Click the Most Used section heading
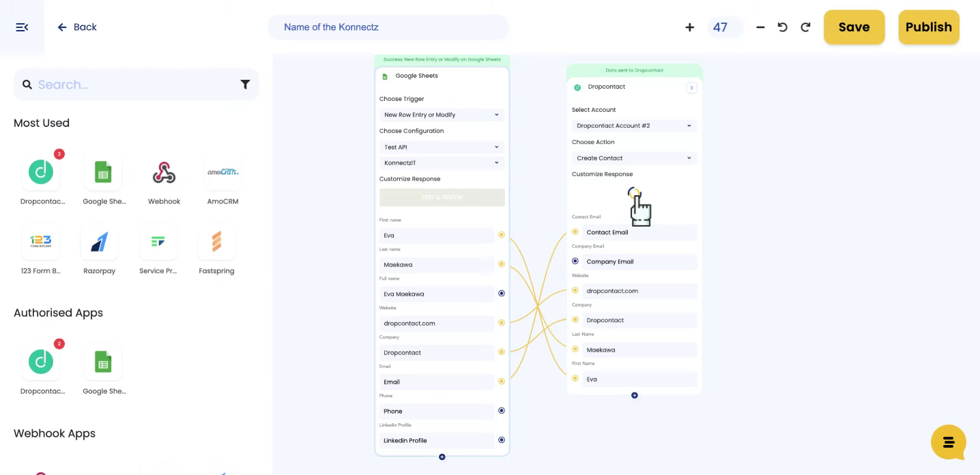The height and width of the screenshot is (475, 980). (x=42, y=123)
